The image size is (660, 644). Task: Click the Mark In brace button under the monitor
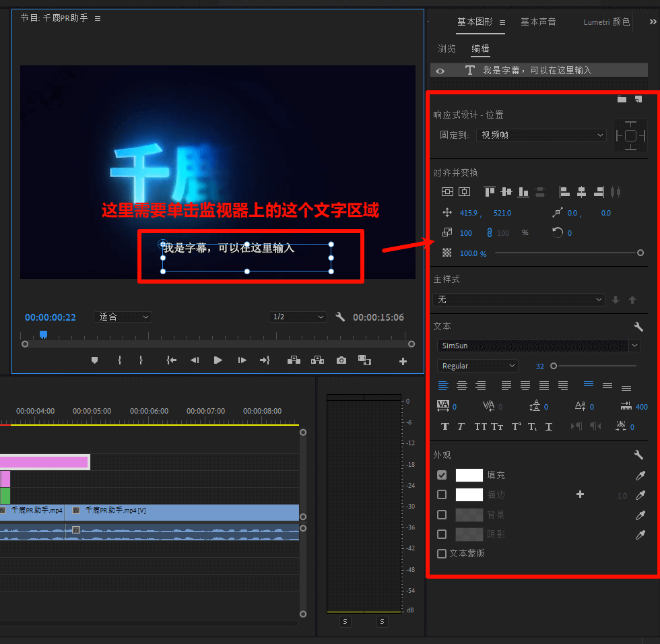119,360
